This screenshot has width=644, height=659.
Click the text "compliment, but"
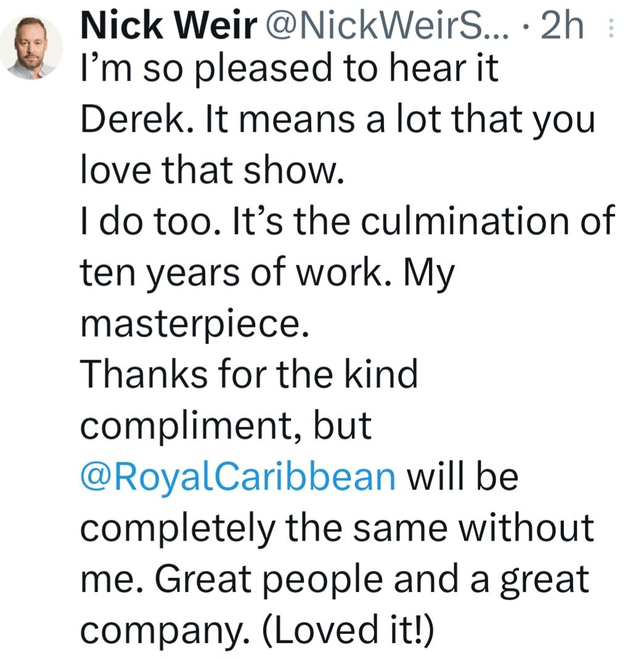pos(226,426)
